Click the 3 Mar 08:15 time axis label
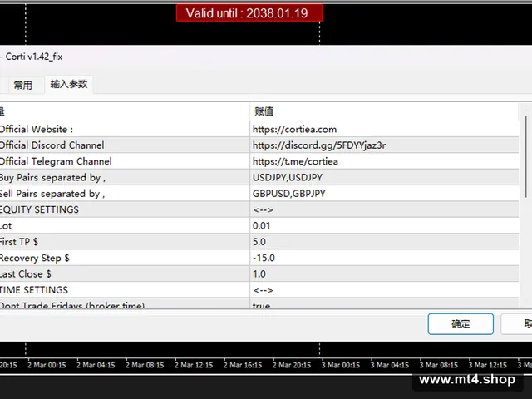The height and width of the screenshot is (399, 532). tap(439, 366)
